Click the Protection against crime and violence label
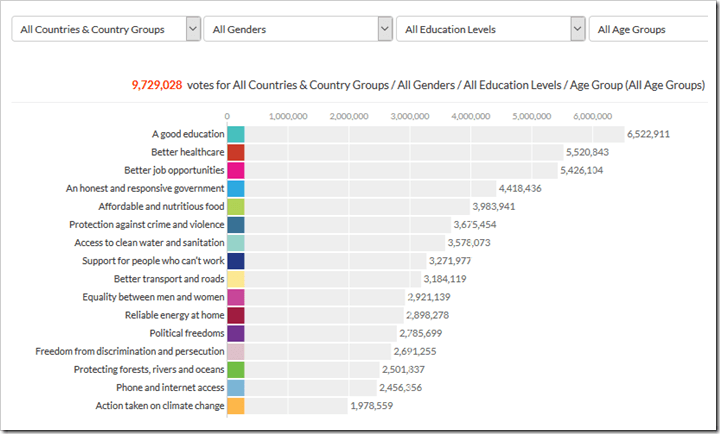 [x=146, y=225]
